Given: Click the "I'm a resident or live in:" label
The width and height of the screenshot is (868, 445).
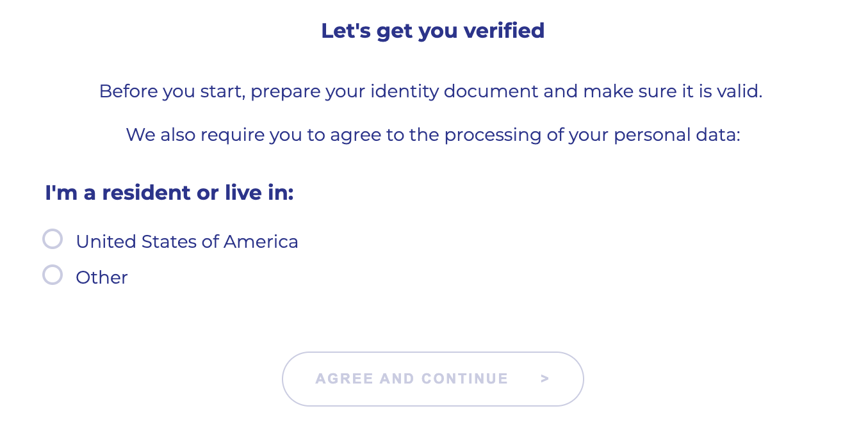Looking at the screenshot, I should pos(169,193).
